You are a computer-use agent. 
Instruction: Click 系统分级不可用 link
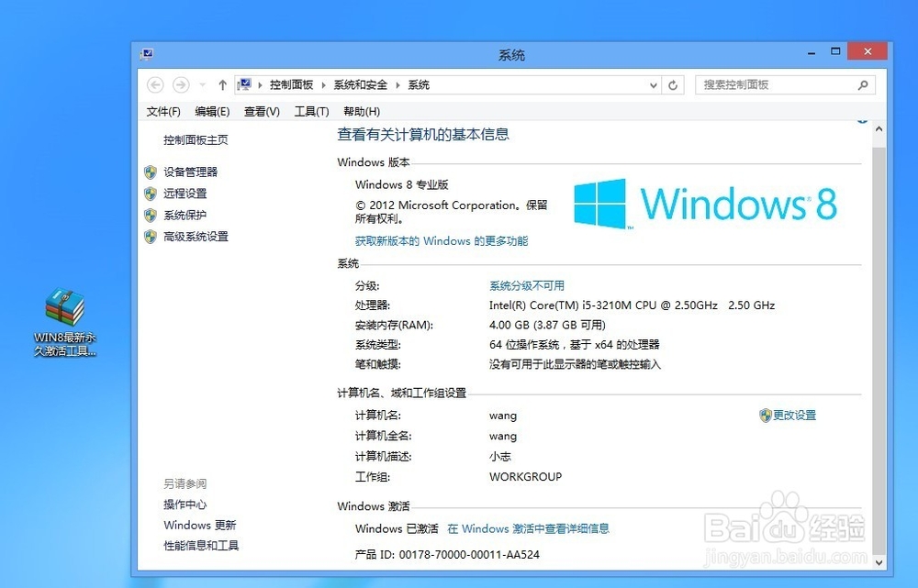527,285
